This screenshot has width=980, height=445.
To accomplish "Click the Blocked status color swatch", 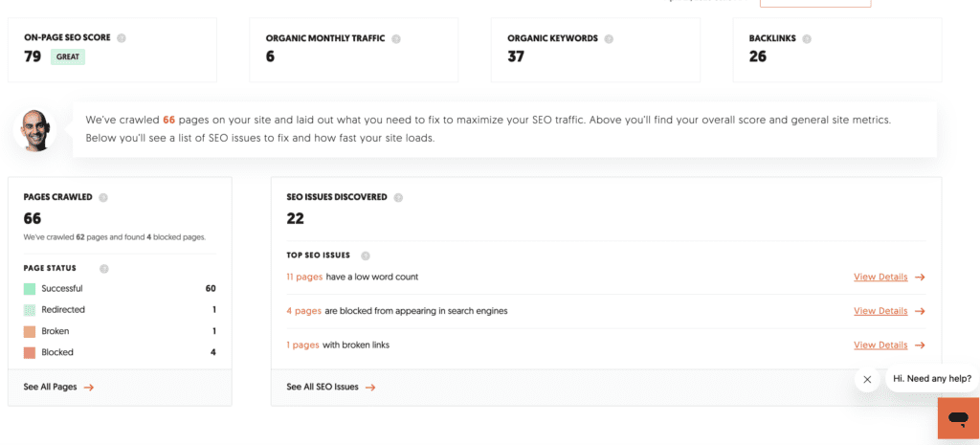I will (30, 352).
